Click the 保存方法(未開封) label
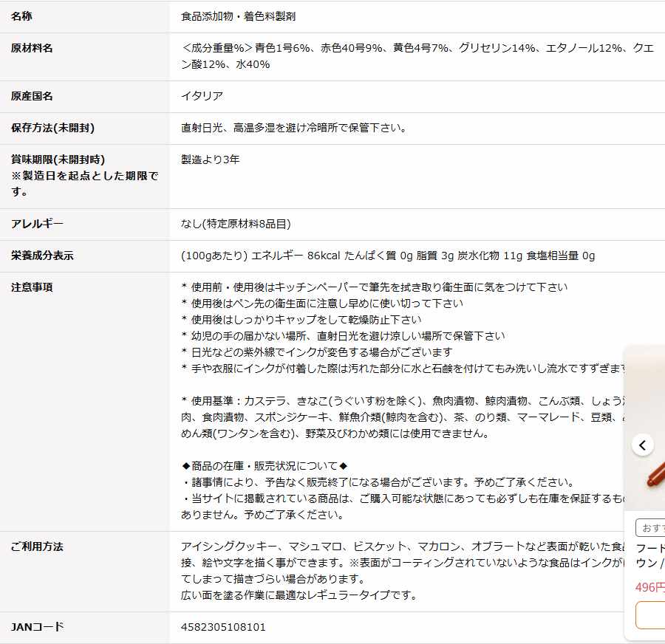 pyautogui.click(x=53, y=128)
